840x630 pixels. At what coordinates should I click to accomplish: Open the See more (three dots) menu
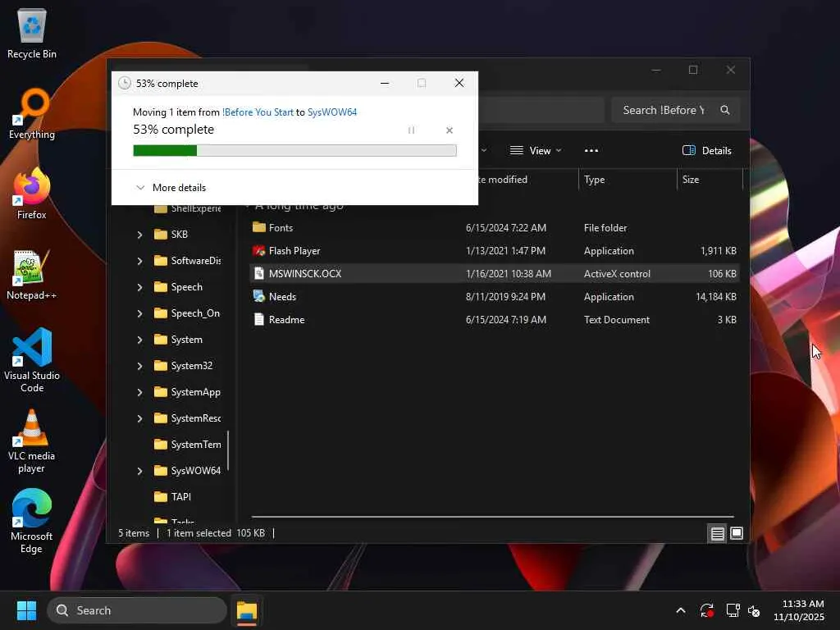coord(591,151)
